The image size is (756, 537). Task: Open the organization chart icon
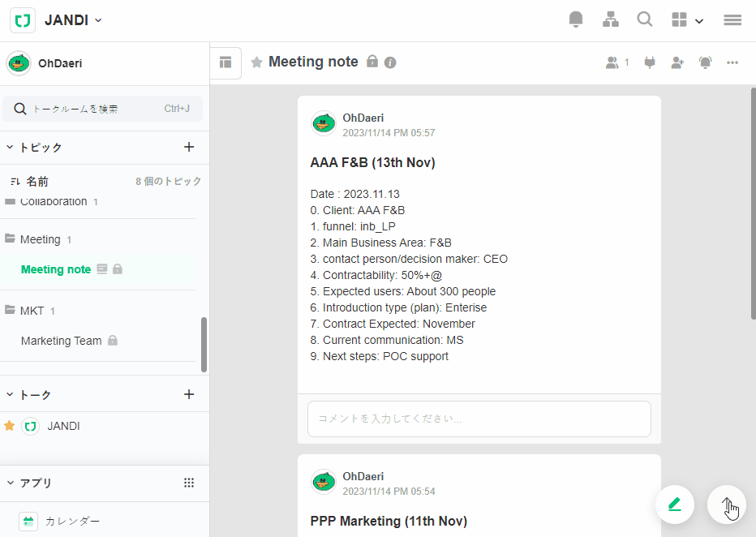pos(611,20)
